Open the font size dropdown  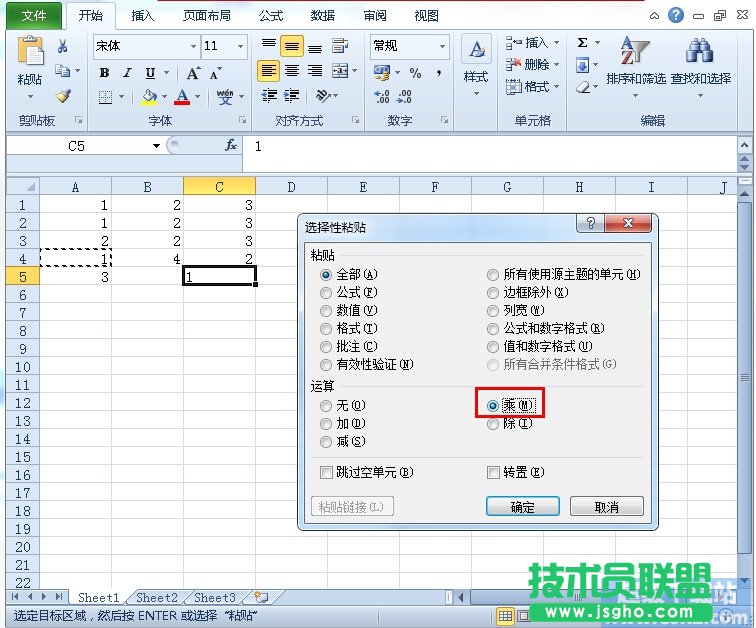tap(241, 46)
